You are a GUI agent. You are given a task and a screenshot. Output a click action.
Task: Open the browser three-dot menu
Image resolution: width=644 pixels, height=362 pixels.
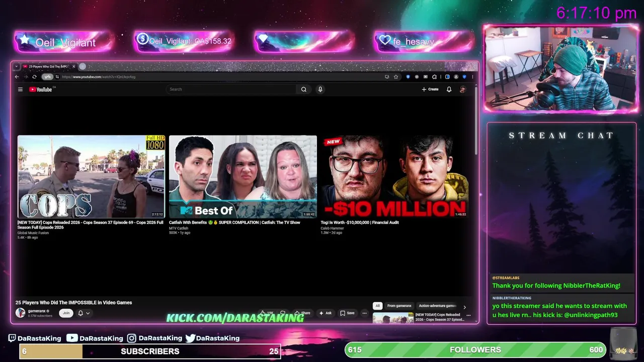point(472,77)
